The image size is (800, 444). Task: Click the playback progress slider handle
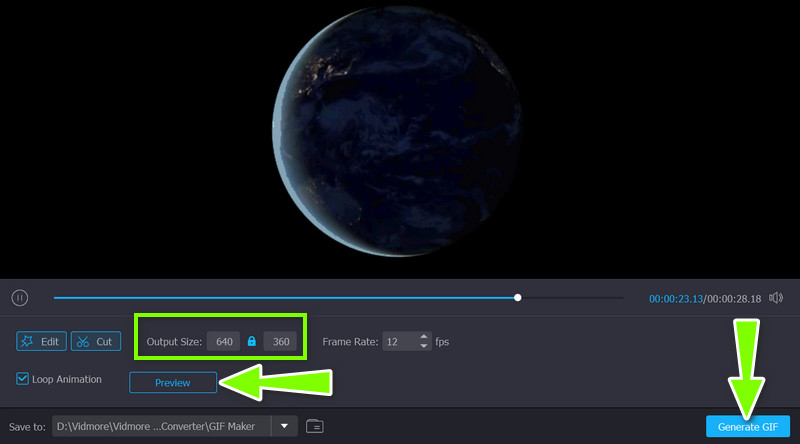[517, 297]
